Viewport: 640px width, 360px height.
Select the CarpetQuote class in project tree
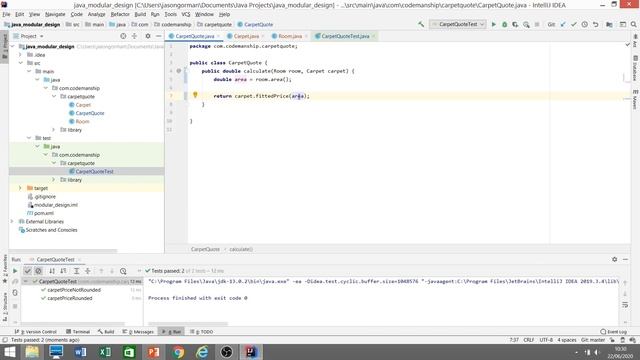point(90,113)
